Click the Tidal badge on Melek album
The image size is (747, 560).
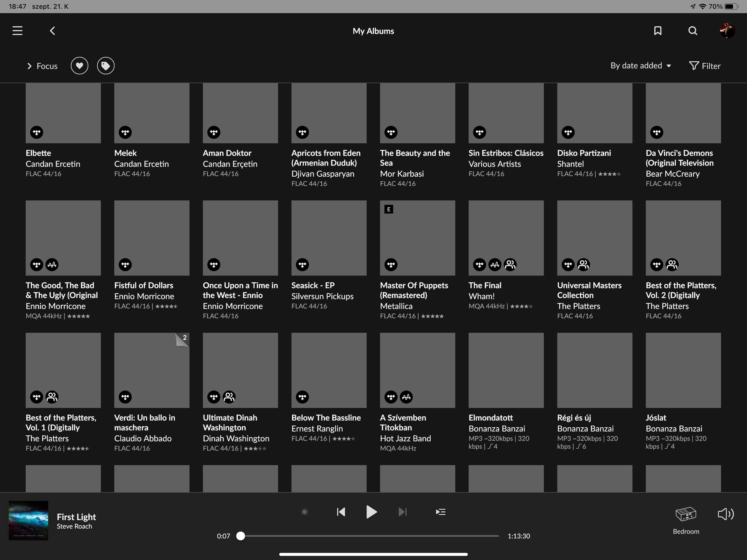point(125,132)
